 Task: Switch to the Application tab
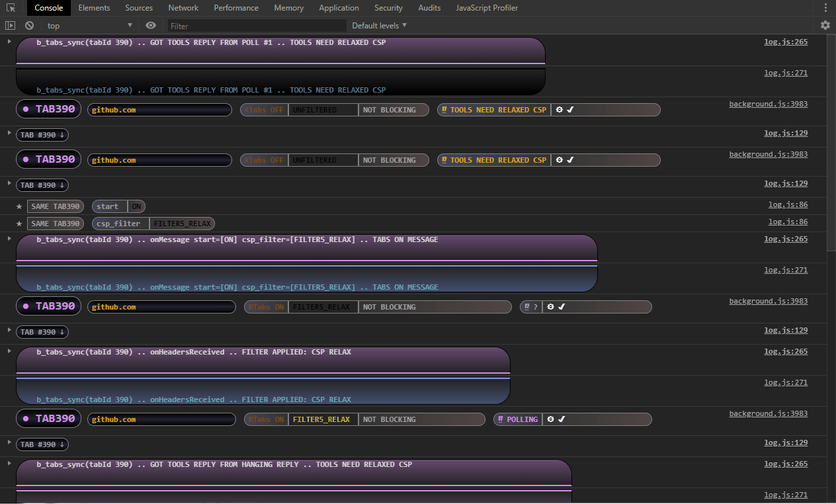pyautogui.click(x=339, y=8)
